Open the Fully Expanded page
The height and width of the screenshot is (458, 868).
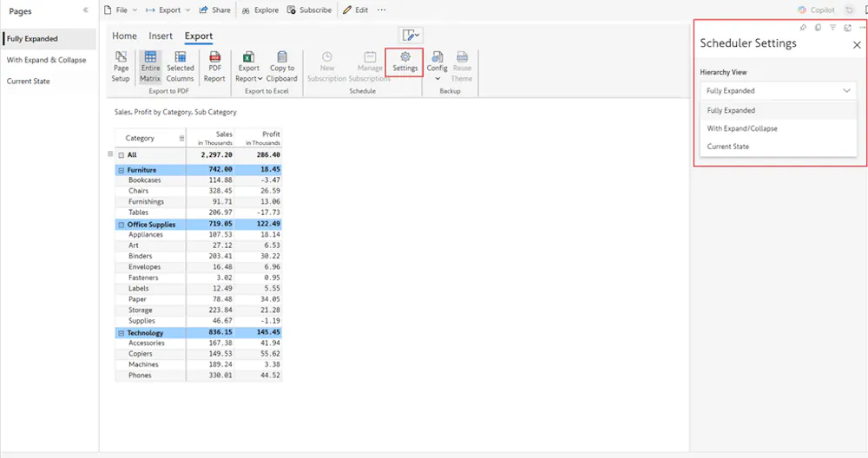(49, 39)
